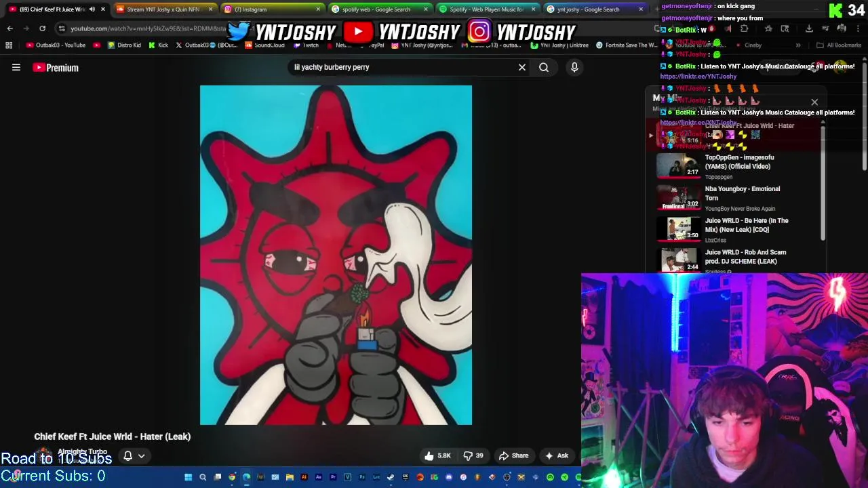Launch Adobe Illustrator from the taskbar
Image resolution: width=868 pixels, height=488 pixels.
pos(304,477)
